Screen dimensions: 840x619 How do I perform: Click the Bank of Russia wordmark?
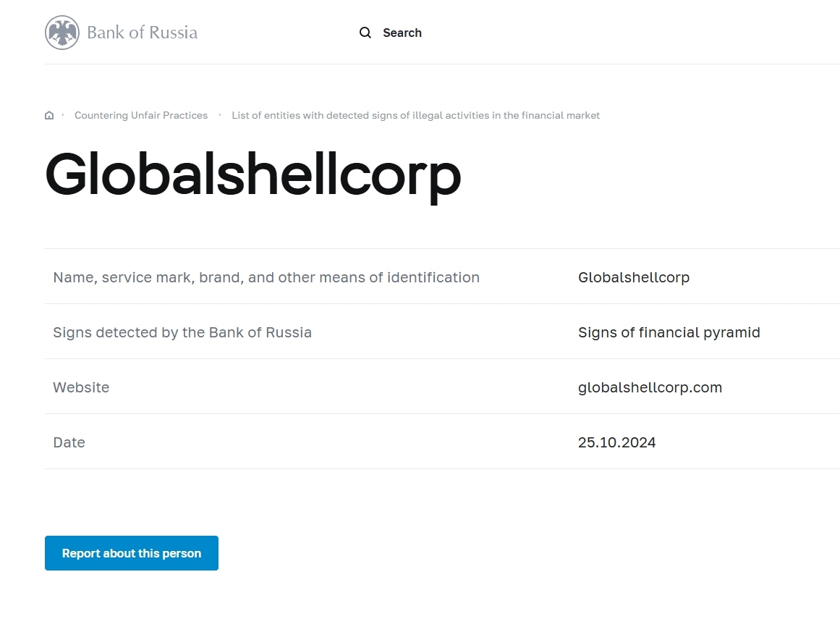142,33
